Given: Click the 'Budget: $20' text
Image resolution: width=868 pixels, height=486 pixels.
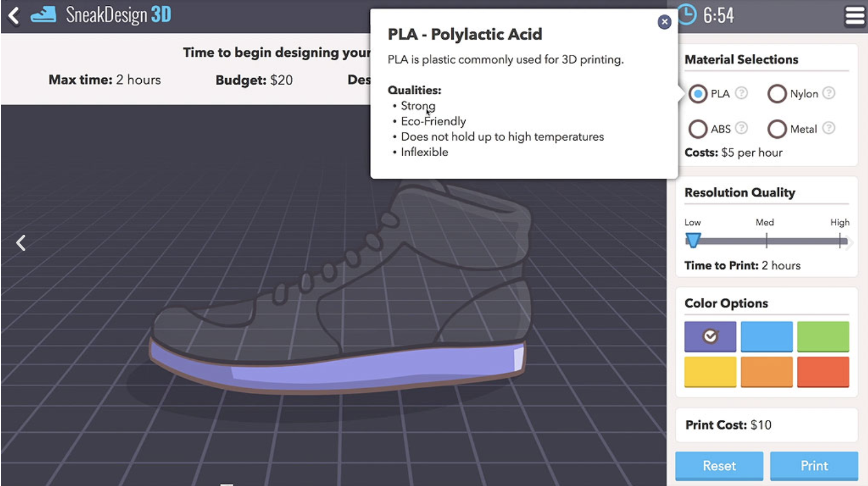Looking at the screenshot, I should point(254,80).
